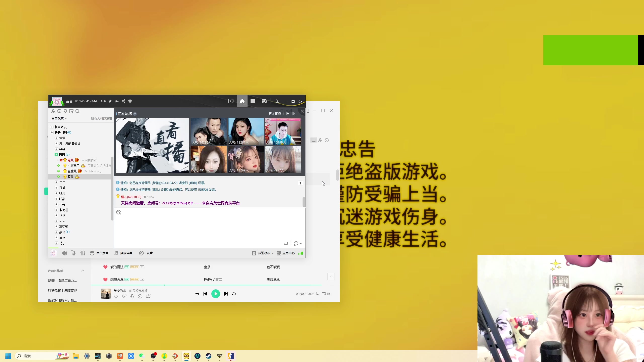Click the 换一批 refresh link
Image resolution: width=644 pixels, height=362 pixels.
pos(290,114)
